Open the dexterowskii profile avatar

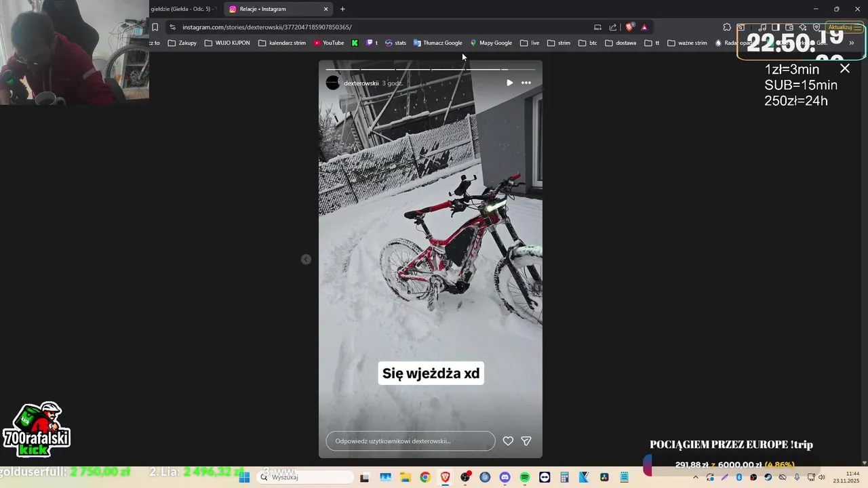333,83
